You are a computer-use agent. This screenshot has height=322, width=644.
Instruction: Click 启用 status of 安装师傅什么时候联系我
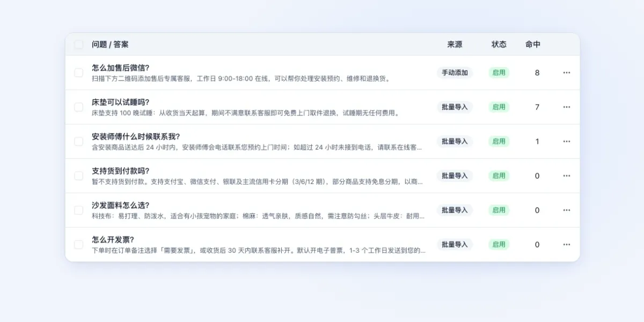tap(499, 141)
